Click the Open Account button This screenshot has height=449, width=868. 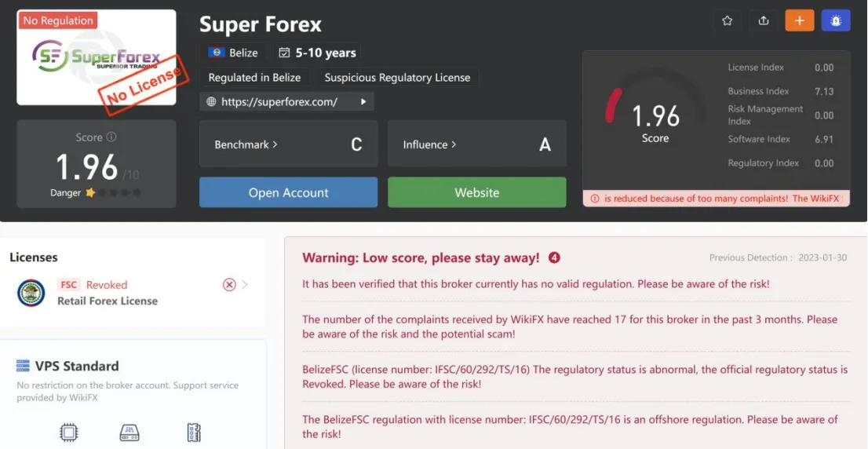pos(288,192)
